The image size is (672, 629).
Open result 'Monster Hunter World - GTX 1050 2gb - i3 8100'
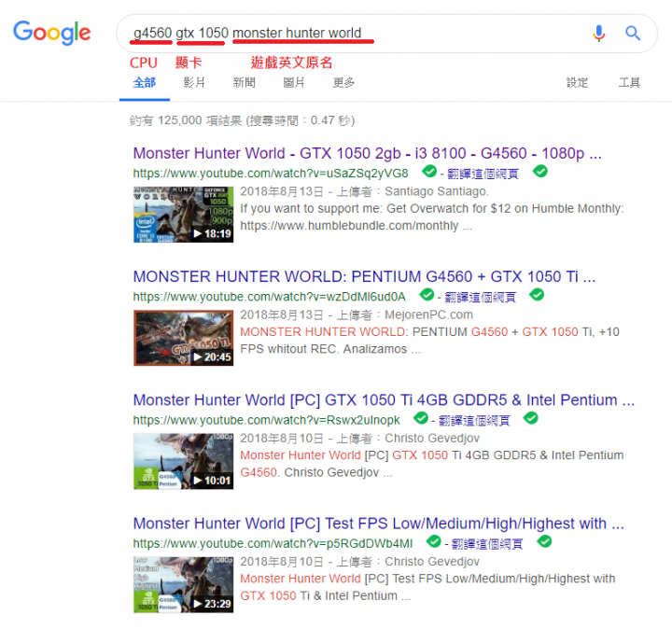368,153
